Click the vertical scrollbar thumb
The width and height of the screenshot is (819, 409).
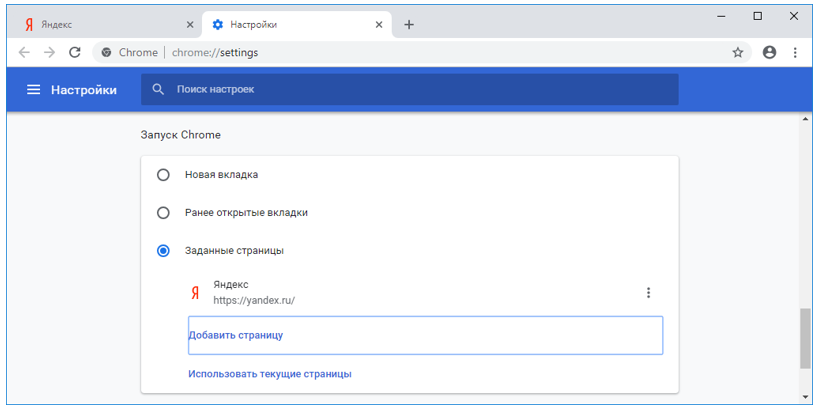805,338
